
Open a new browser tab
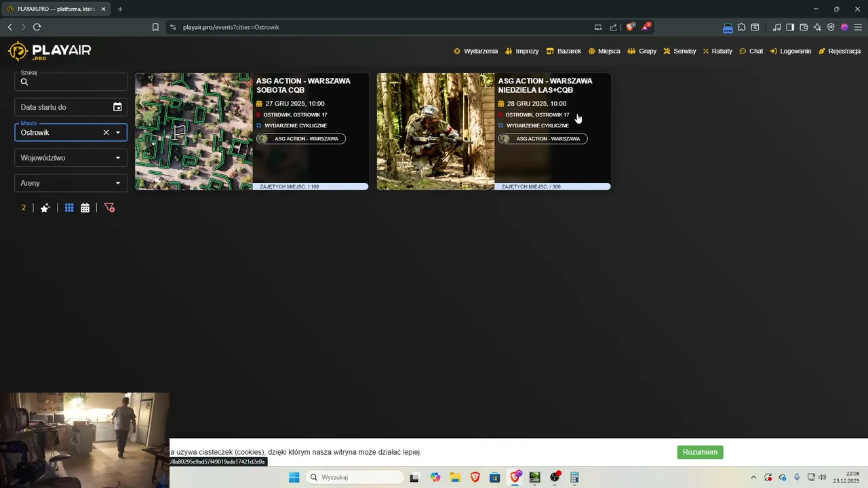point(120,9)
